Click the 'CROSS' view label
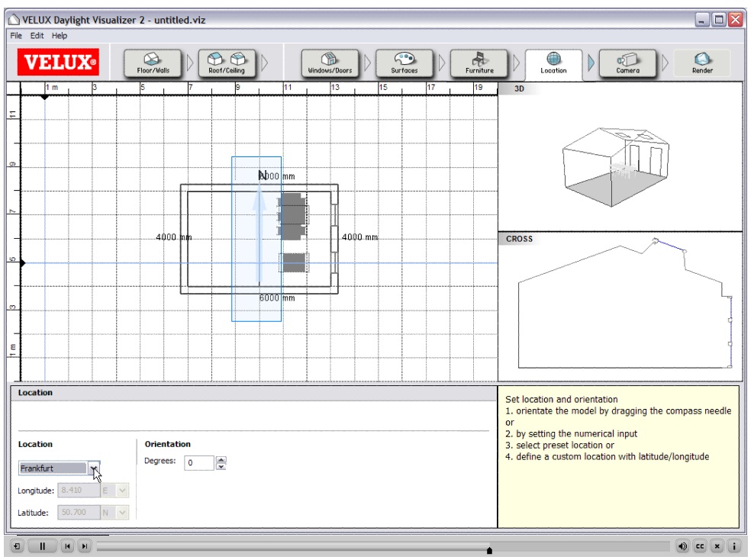 (x=520, y=239)
